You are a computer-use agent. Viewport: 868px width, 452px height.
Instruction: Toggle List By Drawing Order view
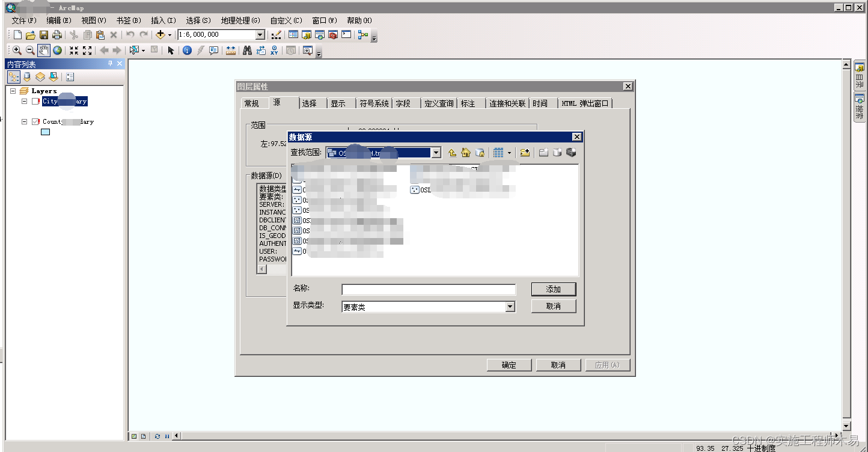pyautogui.click(x=13, y=77)
